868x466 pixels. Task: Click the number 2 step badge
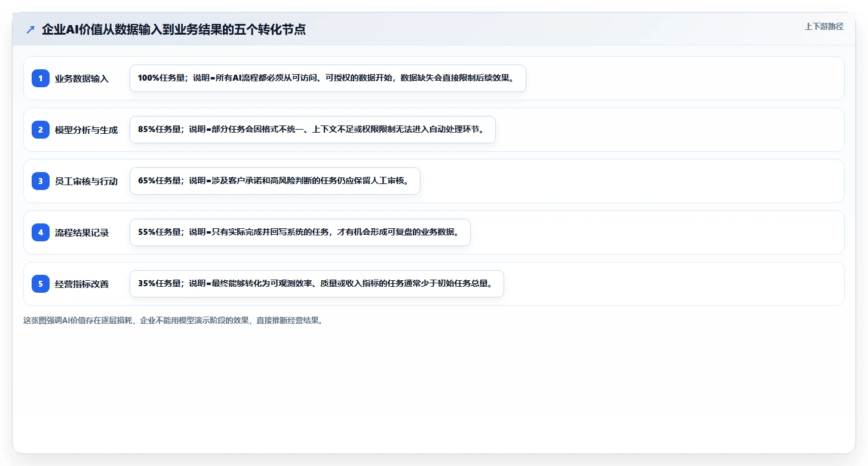pos(41,130)
